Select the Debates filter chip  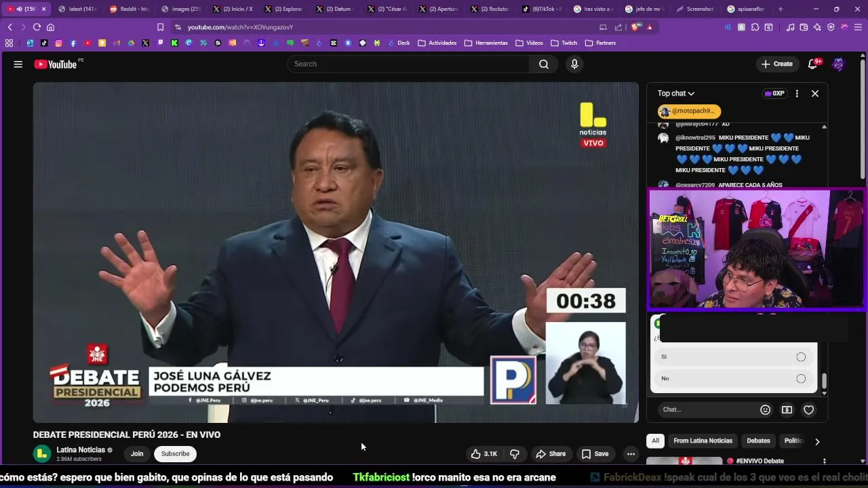coord(758,441)
